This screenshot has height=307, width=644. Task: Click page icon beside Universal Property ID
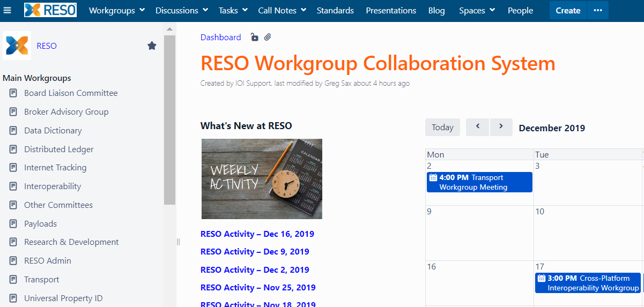13,298
